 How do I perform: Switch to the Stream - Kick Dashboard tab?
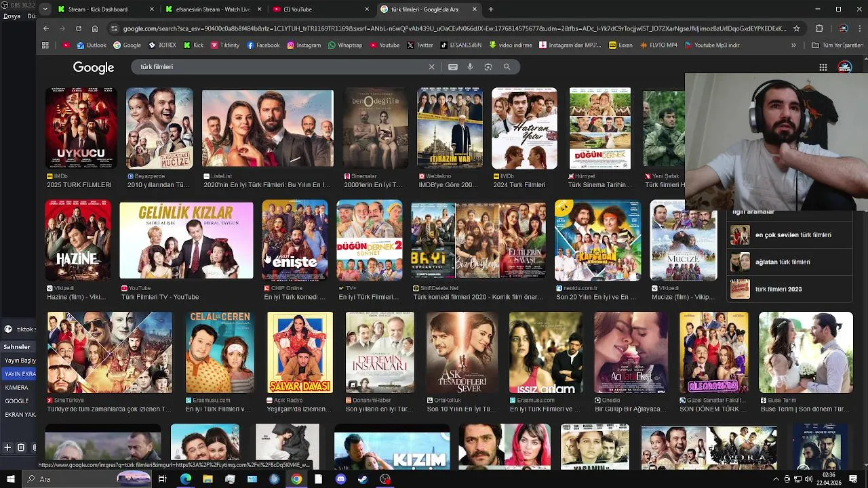coord(104,9)
